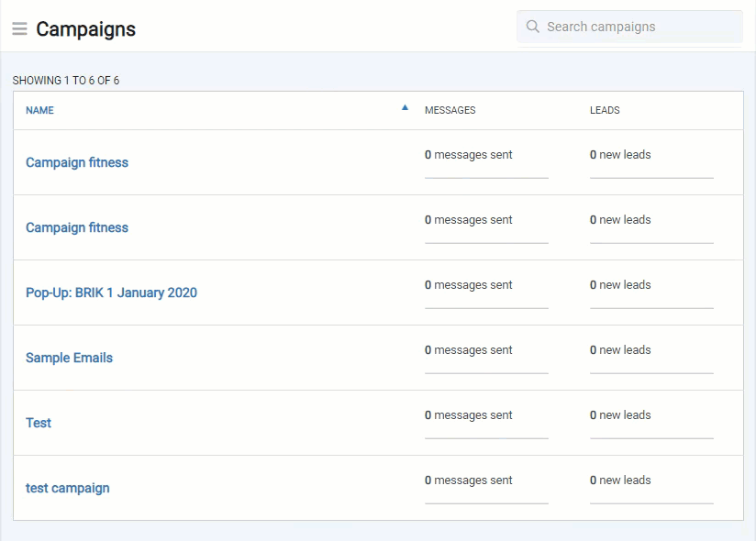Open the first Campaign fitness link
Image resolution: width=756 pixels, height=541 pixels.
(77, 162)
